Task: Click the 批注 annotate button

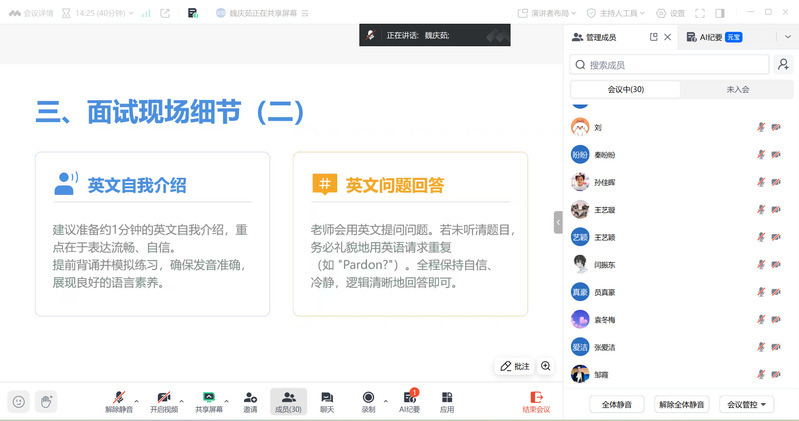Action: click(514, 366)
